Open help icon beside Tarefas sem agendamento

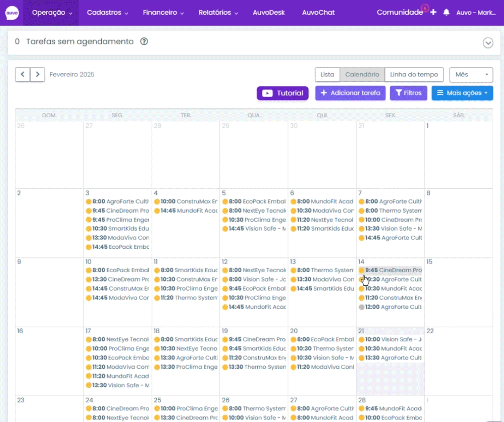(144, 41)
